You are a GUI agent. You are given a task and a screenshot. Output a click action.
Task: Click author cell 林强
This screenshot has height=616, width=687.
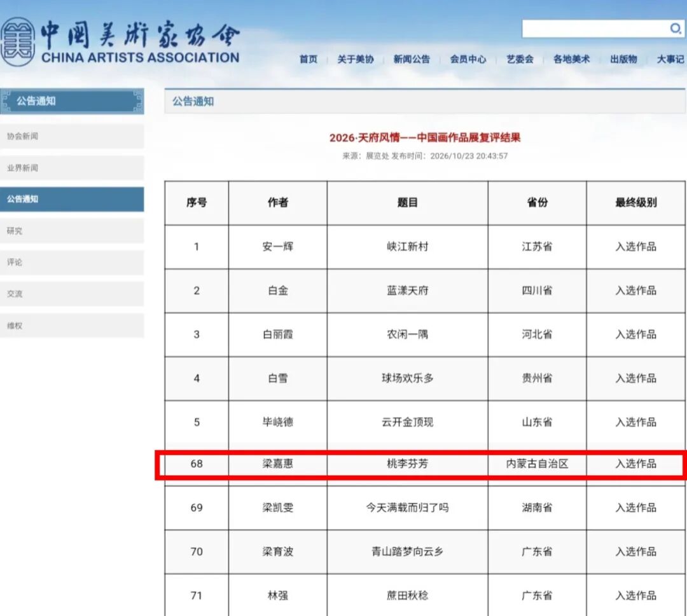278,596
